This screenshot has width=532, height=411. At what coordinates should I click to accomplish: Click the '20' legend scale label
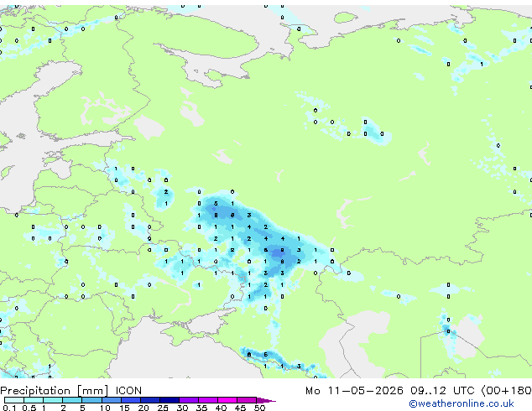click(x=143, y=408)
